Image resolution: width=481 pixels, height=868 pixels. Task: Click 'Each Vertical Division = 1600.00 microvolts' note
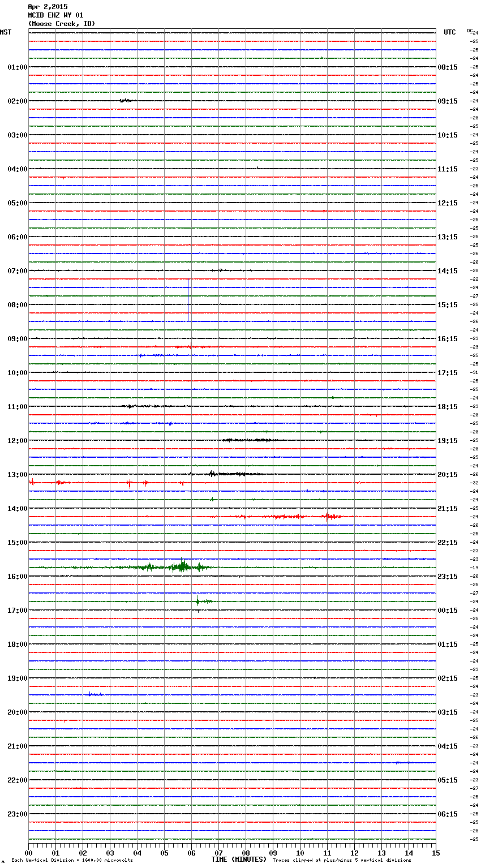[72, 860]
